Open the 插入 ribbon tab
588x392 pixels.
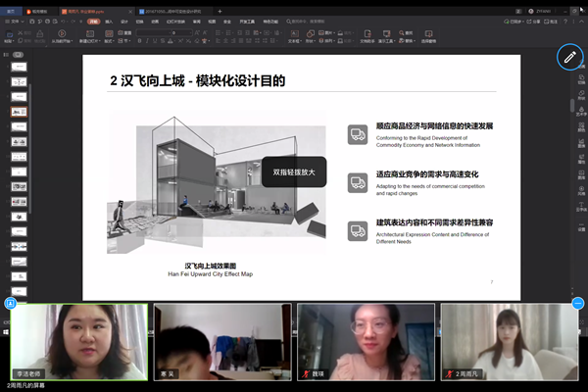(109, 20)
